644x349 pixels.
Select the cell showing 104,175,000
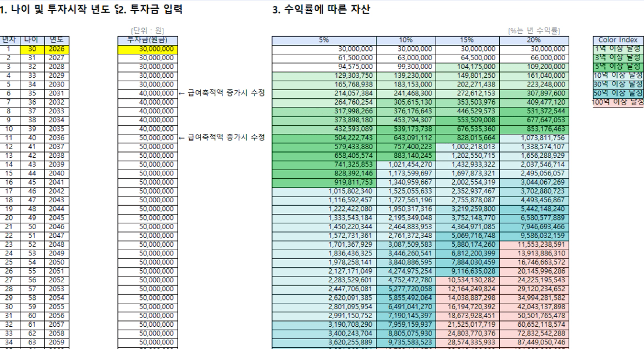(x=468, y=67)
